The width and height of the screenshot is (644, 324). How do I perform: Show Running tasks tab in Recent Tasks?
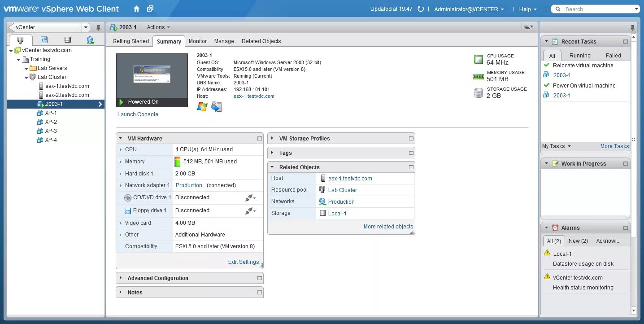point(580,56)
